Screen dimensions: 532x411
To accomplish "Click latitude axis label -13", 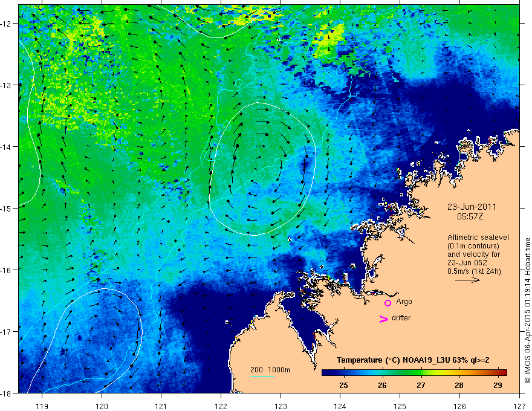I will tap(5, 85).
